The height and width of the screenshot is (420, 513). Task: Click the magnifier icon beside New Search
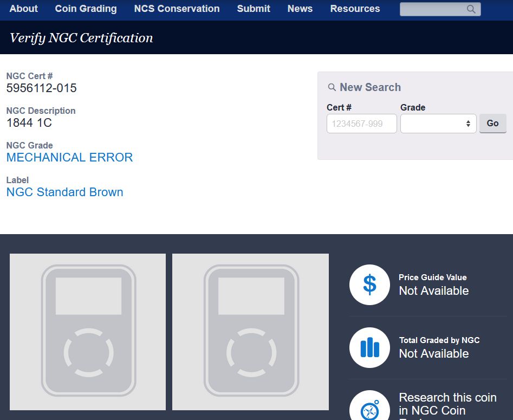tap(332, 87)
